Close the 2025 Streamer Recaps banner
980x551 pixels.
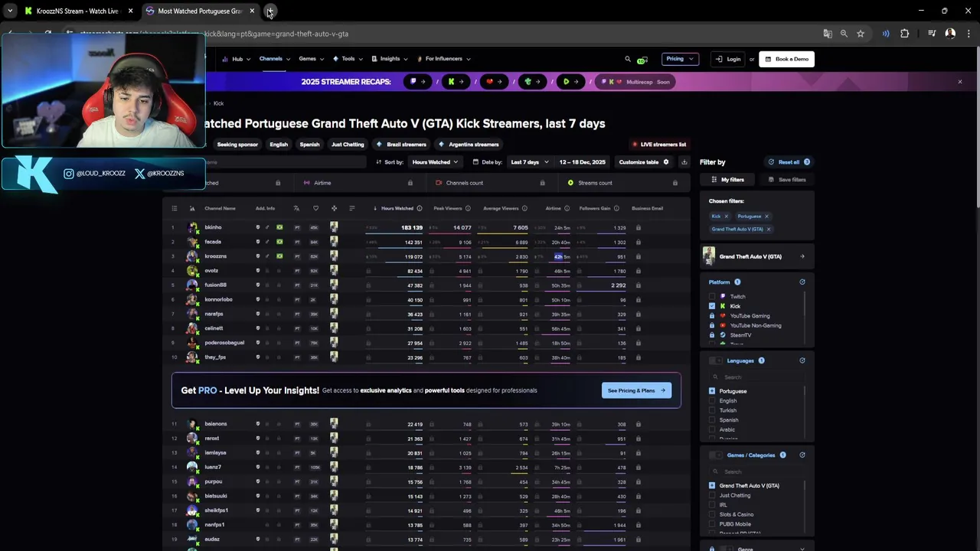pos(959,82)
